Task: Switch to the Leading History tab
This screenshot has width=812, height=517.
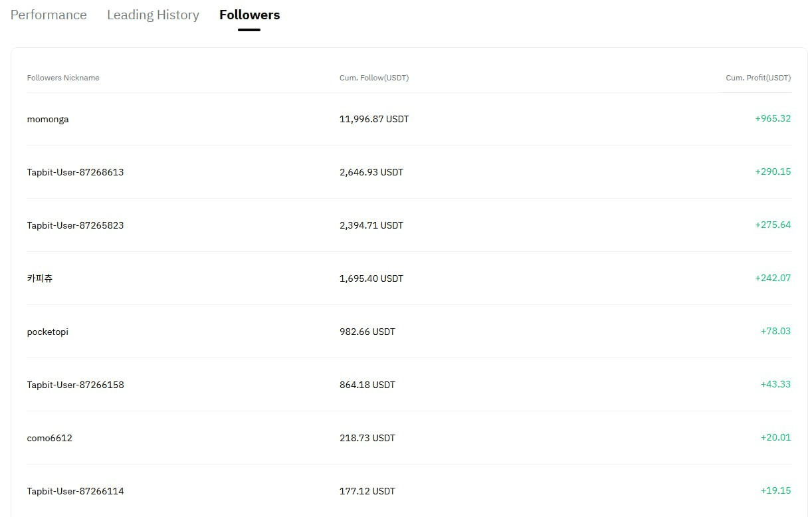Action: coord(153,15)
